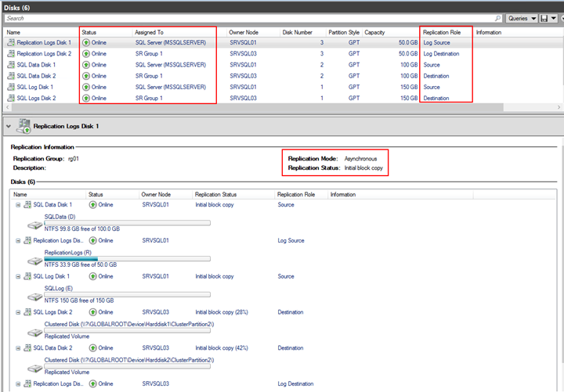Viewport: 564px width, 392px height.
Task: Click the SQLLog (E) capacity bar
Action: click(x=127, y=295)
